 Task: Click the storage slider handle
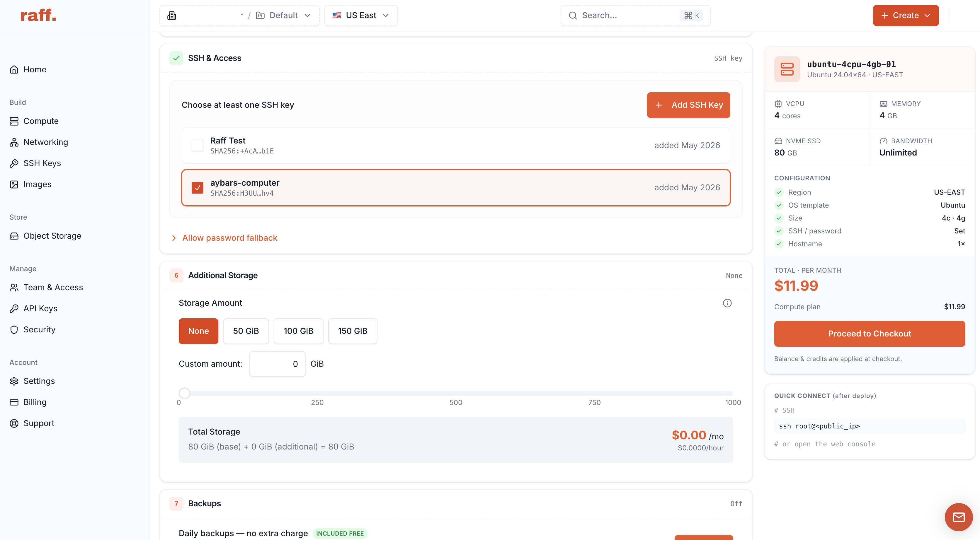click(185, 393)
